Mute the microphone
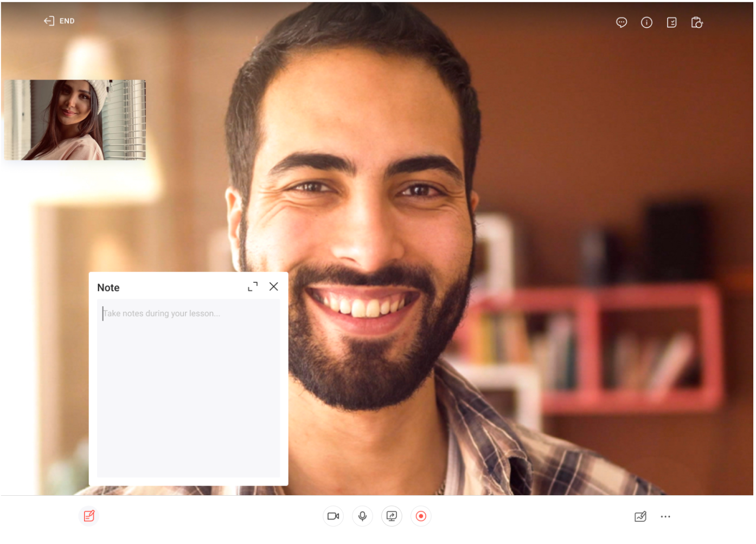The image size is (756, 544). click(x=363, y=516)
